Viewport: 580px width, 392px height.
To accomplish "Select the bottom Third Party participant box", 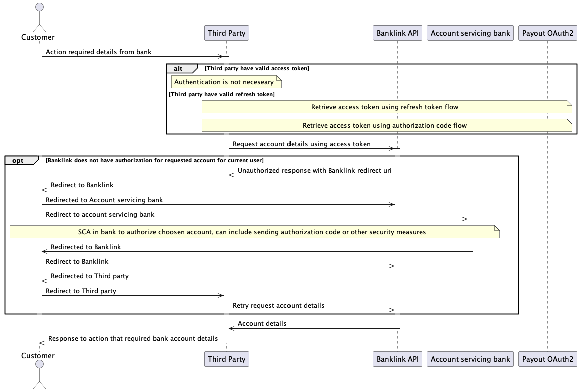I will tap(227, 359).
